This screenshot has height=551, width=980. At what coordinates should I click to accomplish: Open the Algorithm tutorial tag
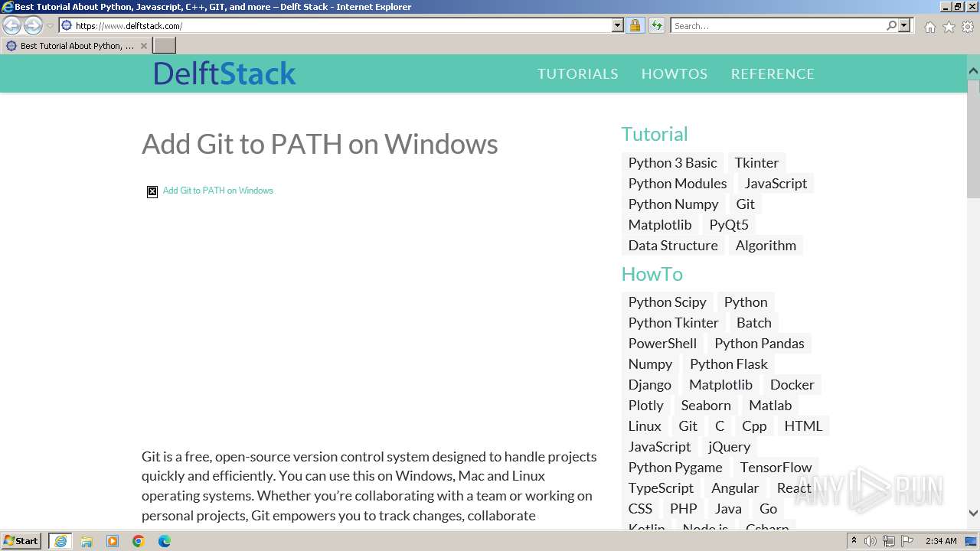766,245
